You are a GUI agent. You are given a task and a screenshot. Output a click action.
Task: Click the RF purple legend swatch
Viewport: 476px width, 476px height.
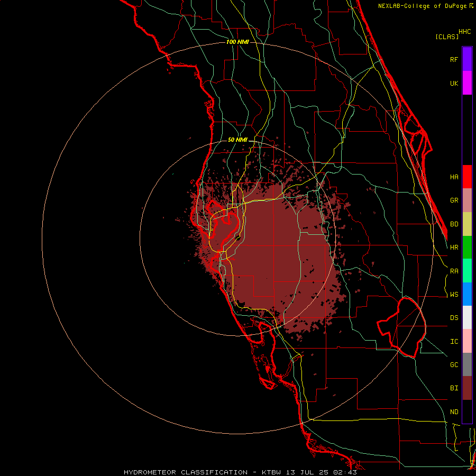tap(467, 59)
